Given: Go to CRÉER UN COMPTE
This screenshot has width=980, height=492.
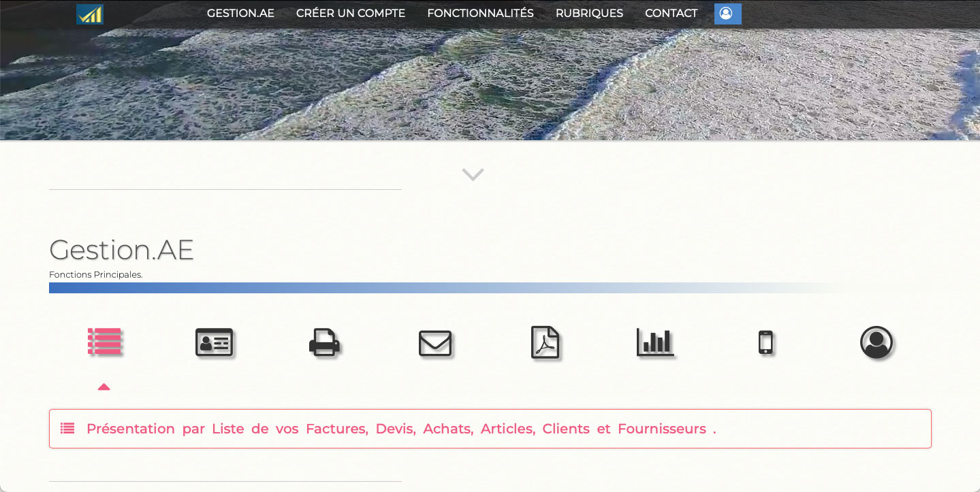Looking at the screenshot, I should pyautogui.click(x=351, y=14).
